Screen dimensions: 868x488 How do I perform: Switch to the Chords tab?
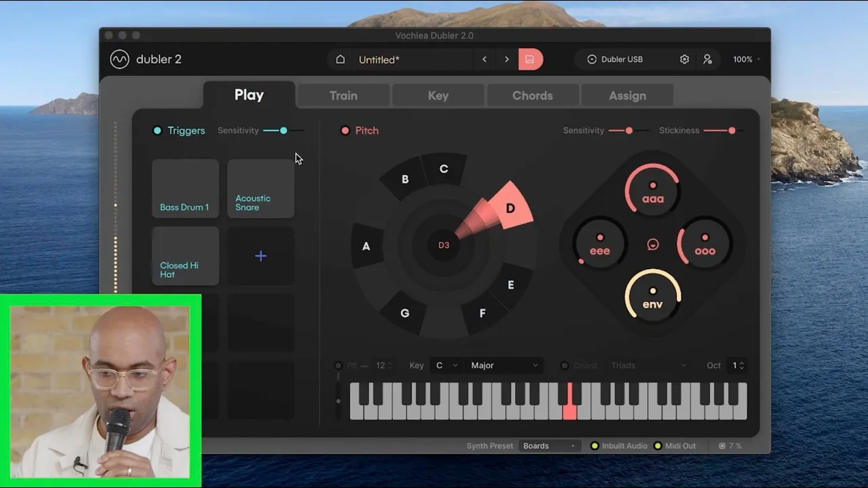[x=532, y=96]
